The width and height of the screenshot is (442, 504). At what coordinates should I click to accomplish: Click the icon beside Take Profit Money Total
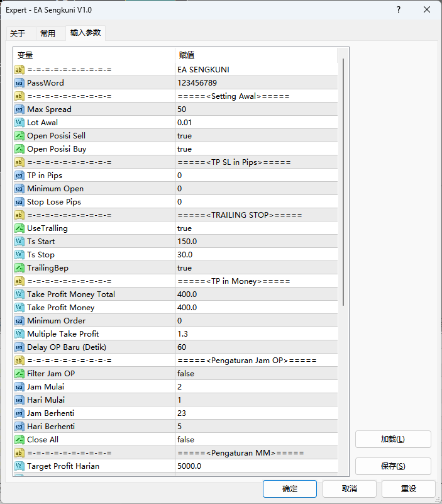pyautogui.click(x=19, y=294)
